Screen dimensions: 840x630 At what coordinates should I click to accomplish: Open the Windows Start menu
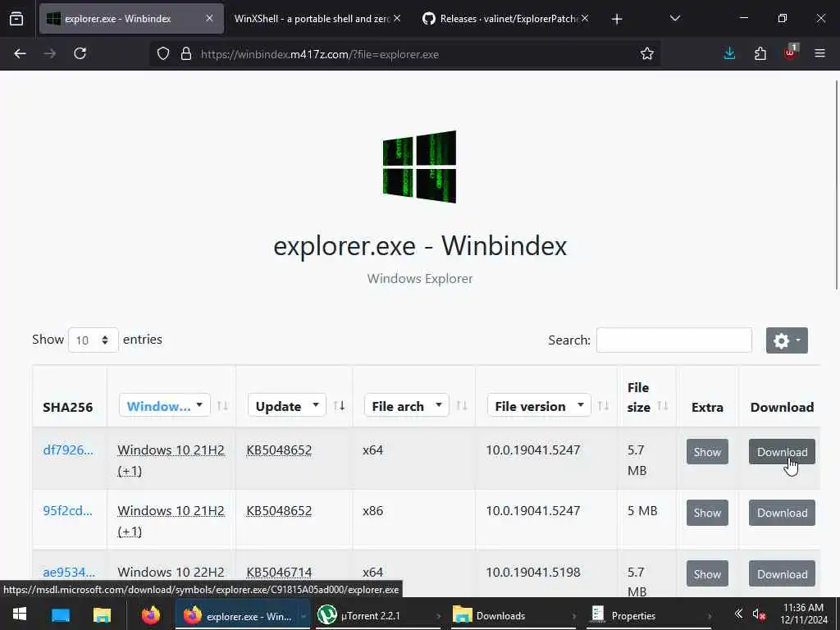coord(20,614)
